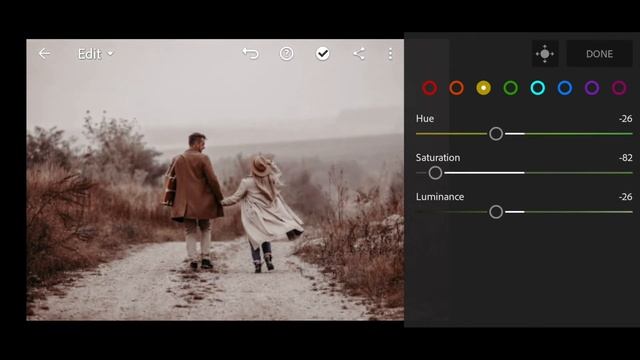Select the yellow color channel
Viewport: 640px width, 360px height.
(x=484, y=88)
